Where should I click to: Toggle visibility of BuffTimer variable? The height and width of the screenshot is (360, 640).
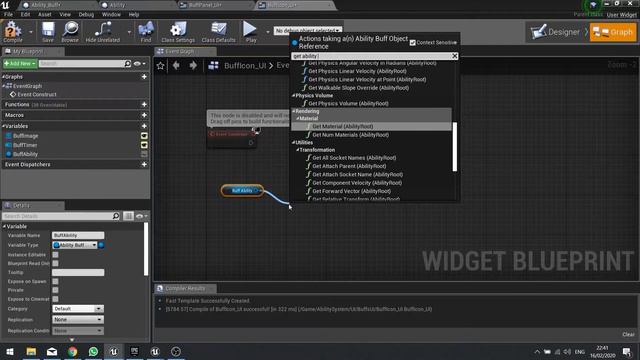[x=144, y=145]
